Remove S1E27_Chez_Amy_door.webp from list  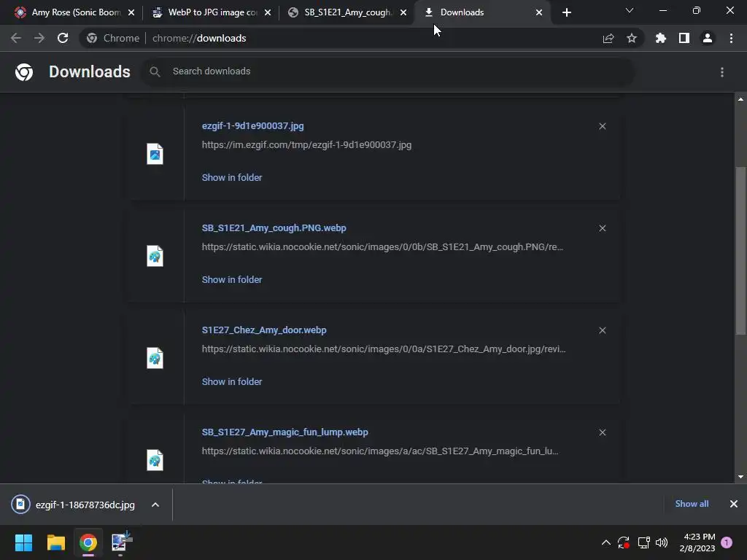click(x=602, y=330)
